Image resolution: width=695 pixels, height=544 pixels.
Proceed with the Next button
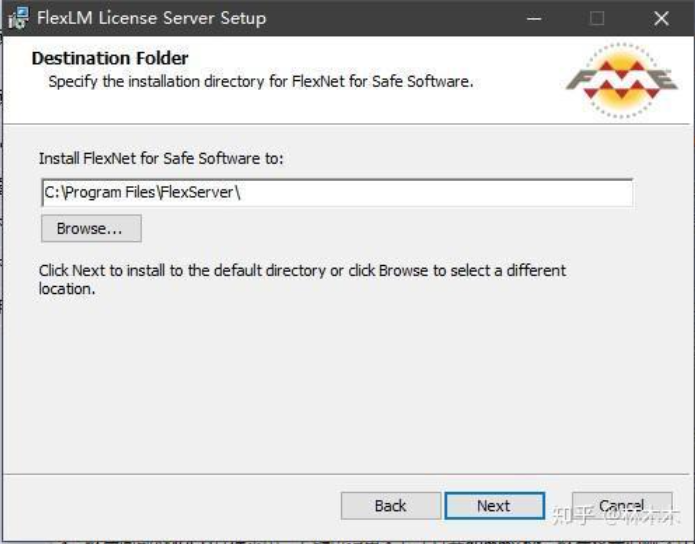point(495,506)
